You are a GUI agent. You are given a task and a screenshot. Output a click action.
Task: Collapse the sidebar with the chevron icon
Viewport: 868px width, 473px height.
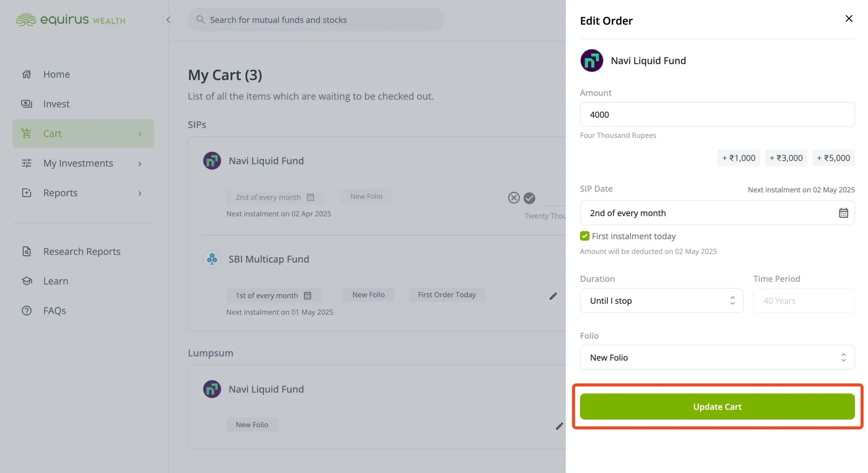click(168, 19)
